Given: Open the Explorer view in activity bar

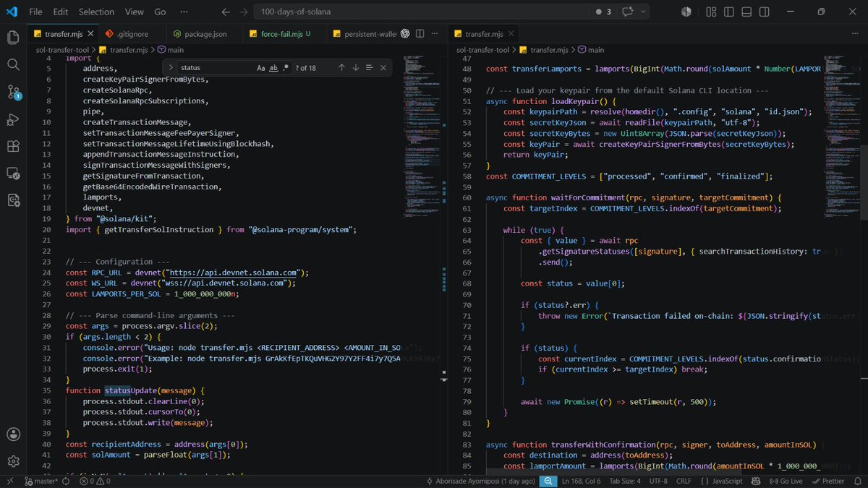Looking at the screenshot, I should [x=13, y=37].
